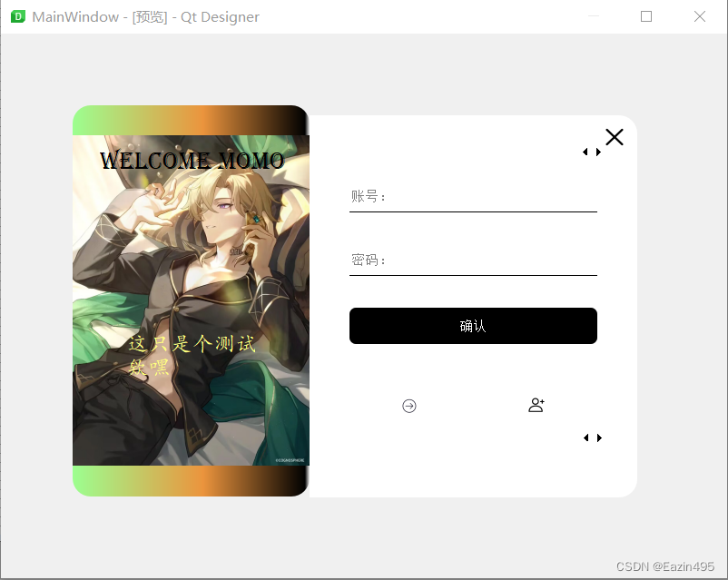Click the upper right-pointing tab arrow
Screen dimensions: 728x580
tap(598, 152)
